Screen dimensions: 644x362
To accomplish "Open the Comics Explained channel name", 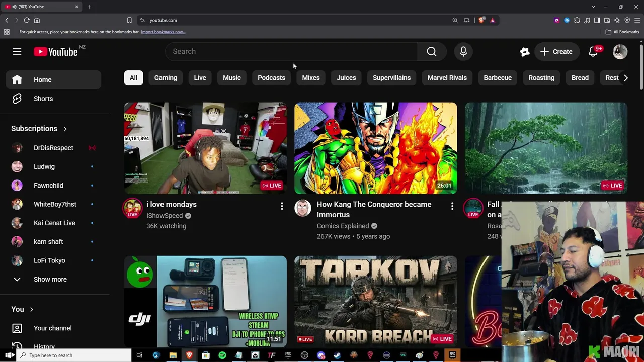I will (343, 226).
